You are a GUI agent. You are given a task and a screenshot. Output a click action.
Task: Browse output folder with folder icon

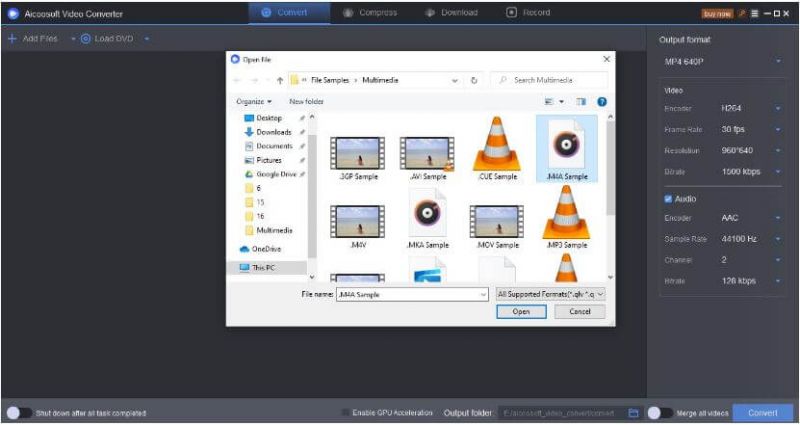pyautogui.click(x=633, y=413)
